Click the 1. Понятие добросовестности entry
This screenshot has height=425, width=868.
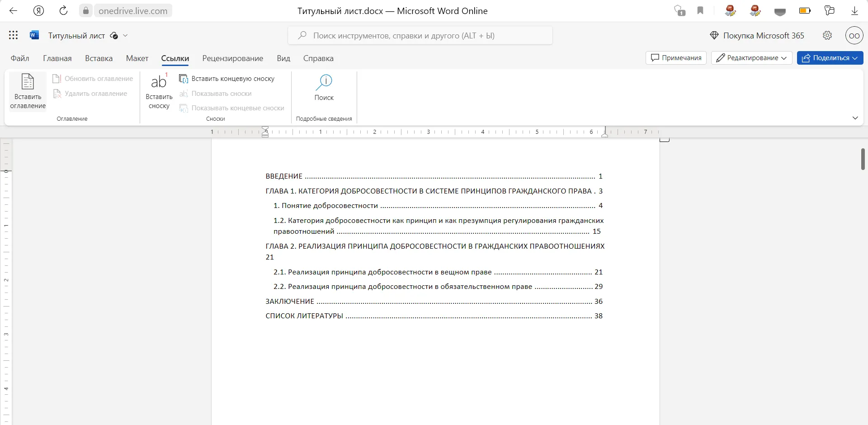(x=438, y=206)
